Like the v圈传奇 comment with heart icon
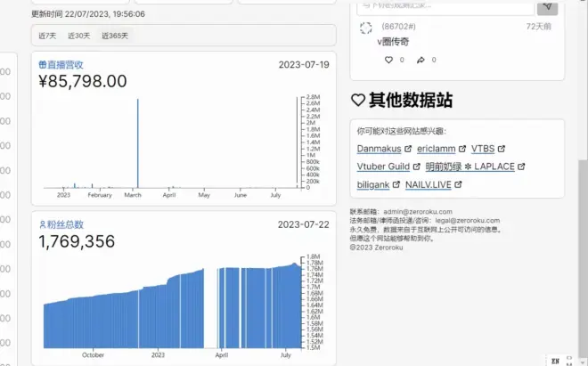588x366 pixels. tap(388, 60)
